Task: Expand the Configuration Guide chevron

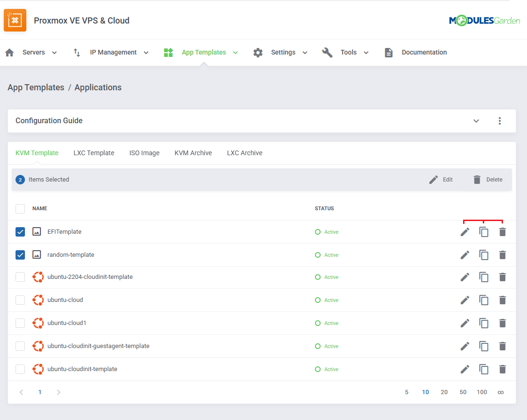Action: (x=476, y=121)
